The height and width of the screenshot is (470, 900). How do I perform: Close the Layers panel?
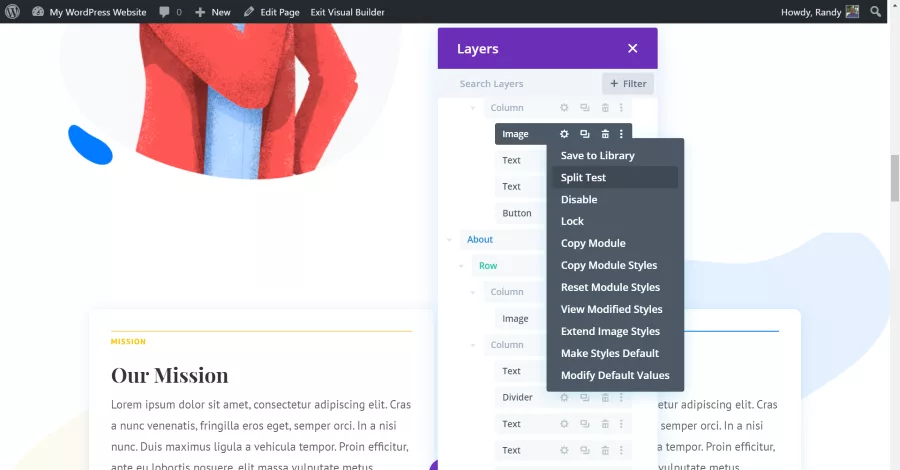click(633, 48)
